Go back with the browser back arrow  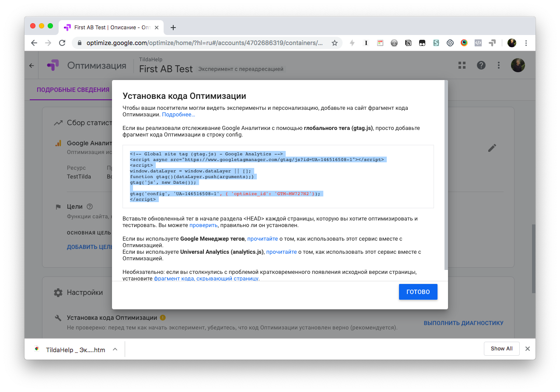tap(34, 43)
